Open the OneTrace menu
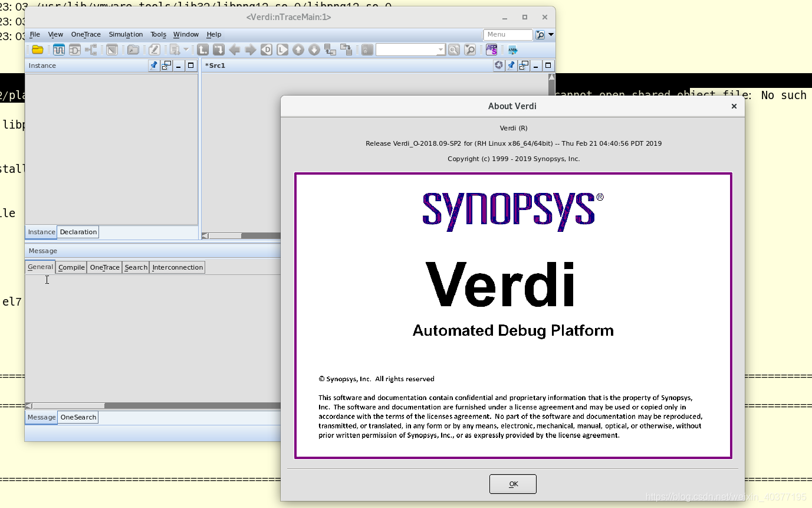 tap(86, 35)
